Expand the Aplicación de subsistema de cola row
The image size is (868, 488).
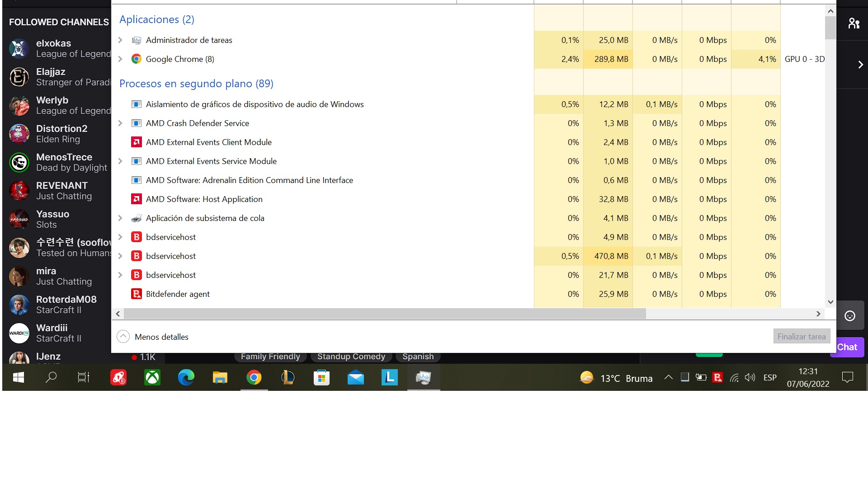(120, 218)
